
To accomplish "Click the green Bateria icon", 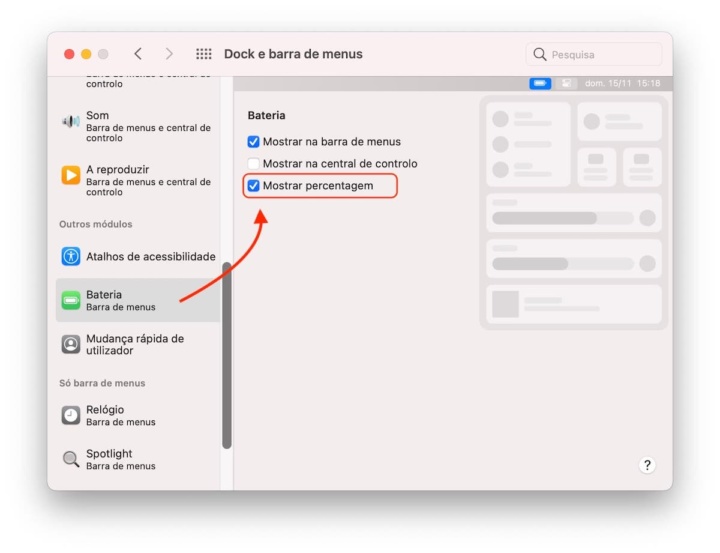I will 70,300.
